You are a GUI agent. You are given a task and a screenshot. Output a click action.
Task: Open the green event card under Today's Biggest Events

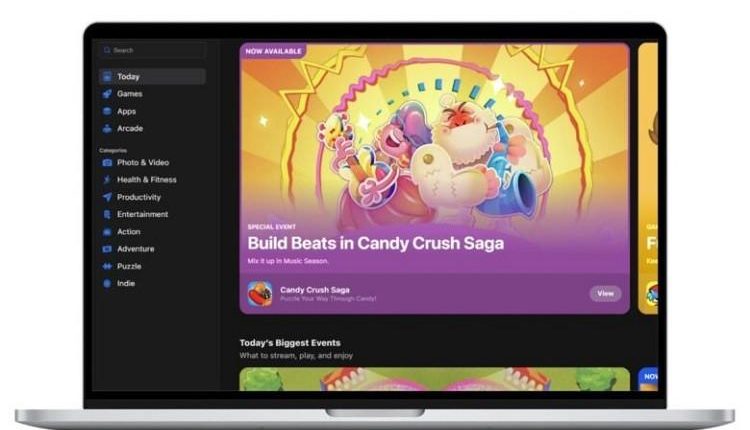pos(434,379)
